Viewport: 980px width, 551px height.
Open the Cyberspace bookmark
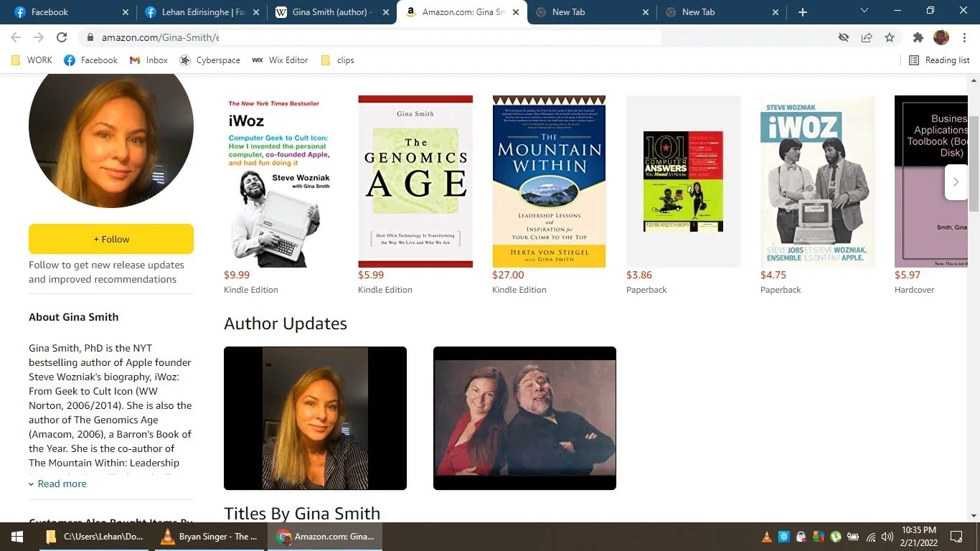click(209, 60)
